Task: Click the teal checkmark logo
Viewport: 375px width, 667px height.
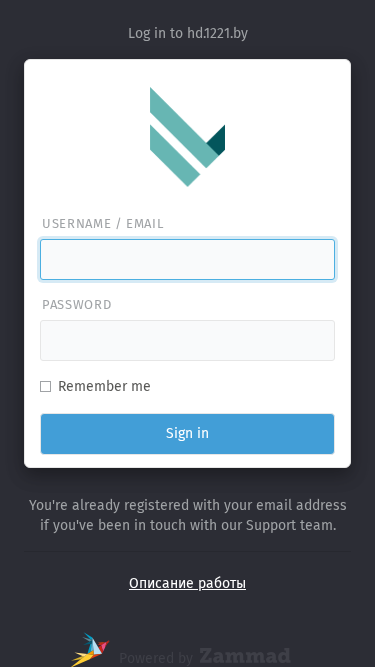Action: click(x=188, y=137)
